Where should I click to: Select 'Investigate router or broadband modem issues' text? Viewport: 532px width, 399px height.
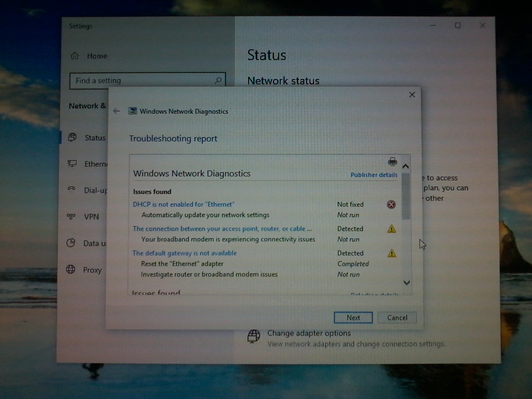pyautogui.click(x=209, y=274)
